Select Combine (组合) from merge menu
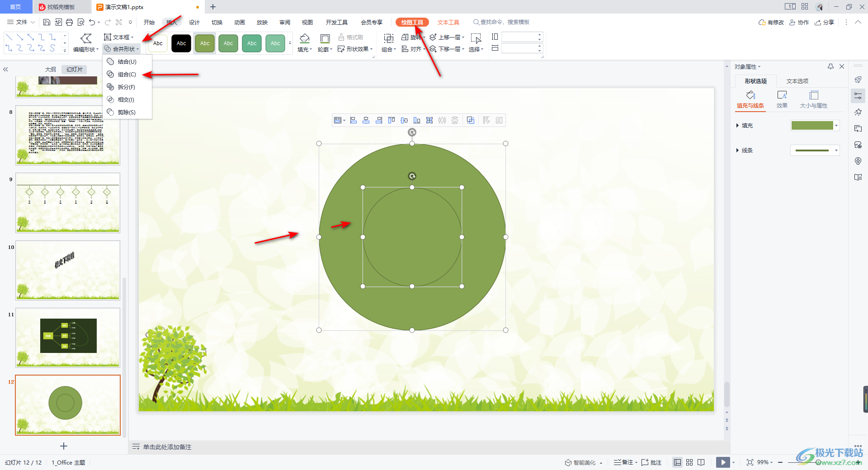The height and width of the screenshot is (470, 868). (x=127, y=74)
